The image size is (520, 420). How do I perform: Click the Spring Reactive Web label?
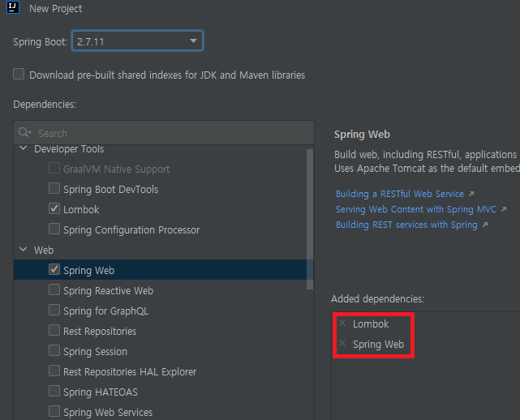(x=109, y=291)
